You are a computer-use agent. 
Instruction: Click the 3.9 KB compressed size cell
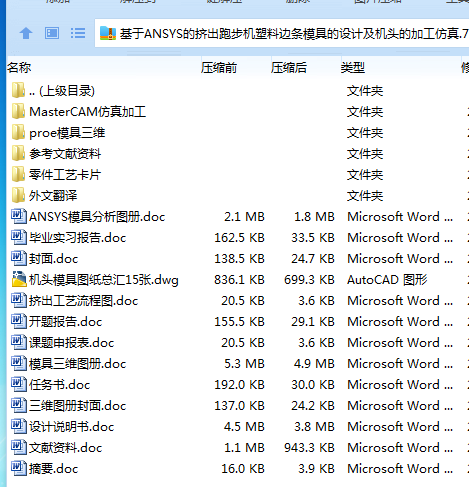click(316, 469)
